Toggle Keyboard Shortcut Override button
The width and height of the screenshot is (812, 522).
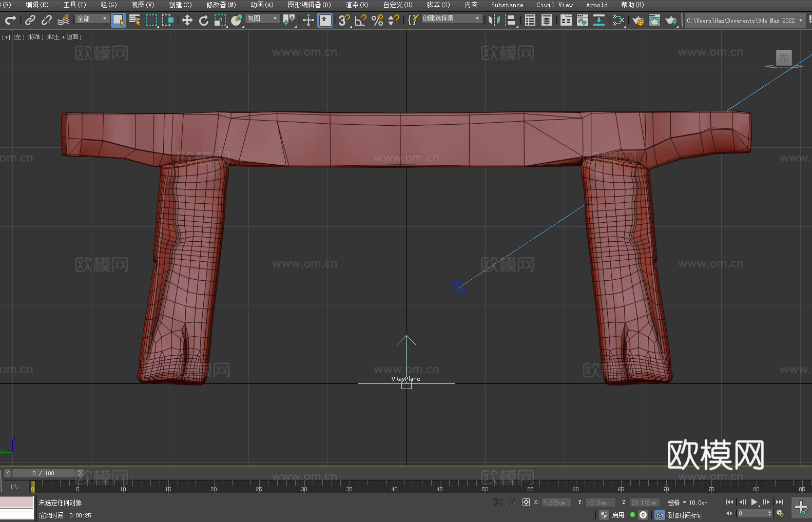[x=325, y=20]
